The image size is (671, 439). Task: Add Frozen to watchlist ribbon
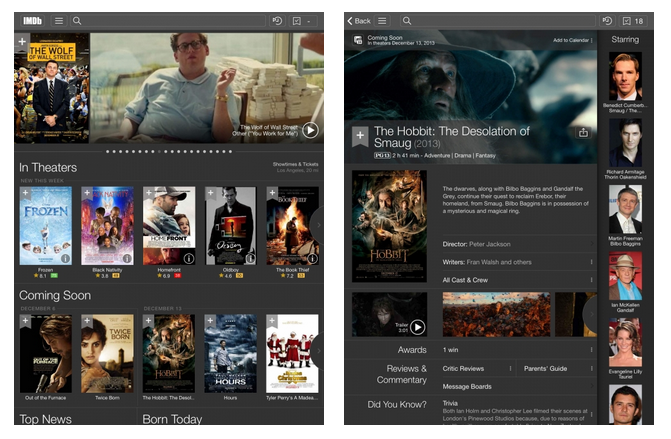tap(26, 193)
